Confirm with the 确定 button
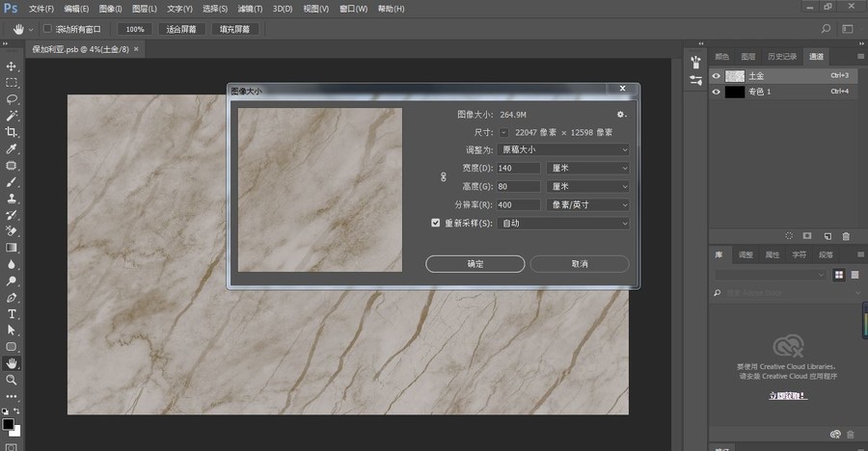This screenshot has width=868, height=451. pyautogui.click(x=475, y=264)
